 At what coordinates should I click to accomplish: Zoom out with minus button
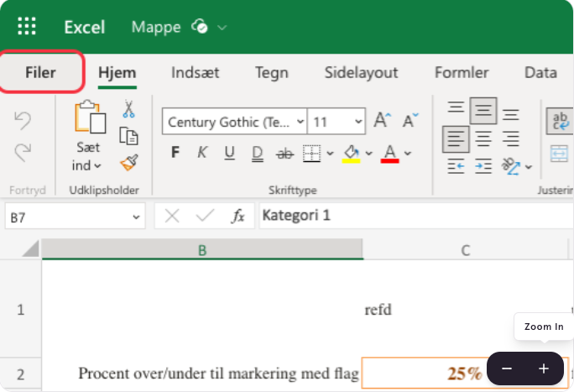[507, 368]
